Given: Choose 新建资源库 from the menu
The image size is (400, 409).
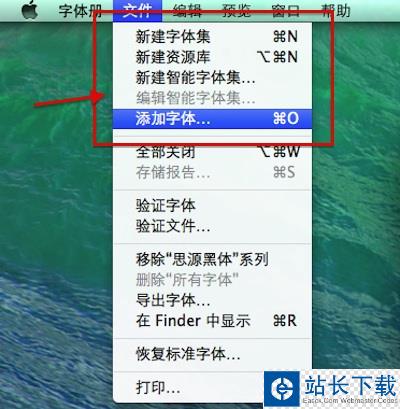Looking at the screenshot, I should (x=213, y=57).
